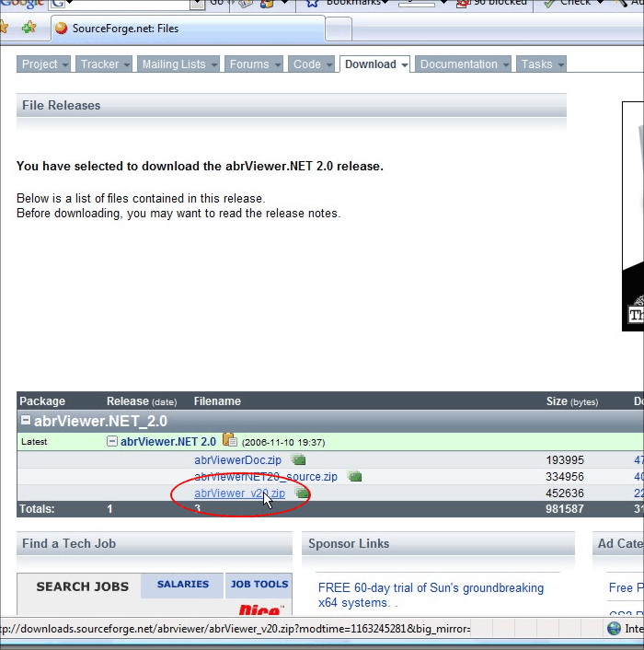Click the Bookmarks star icon in Google toolbar
The height and width of the screenshot is (650, 644).
click(x=313, y=3)
